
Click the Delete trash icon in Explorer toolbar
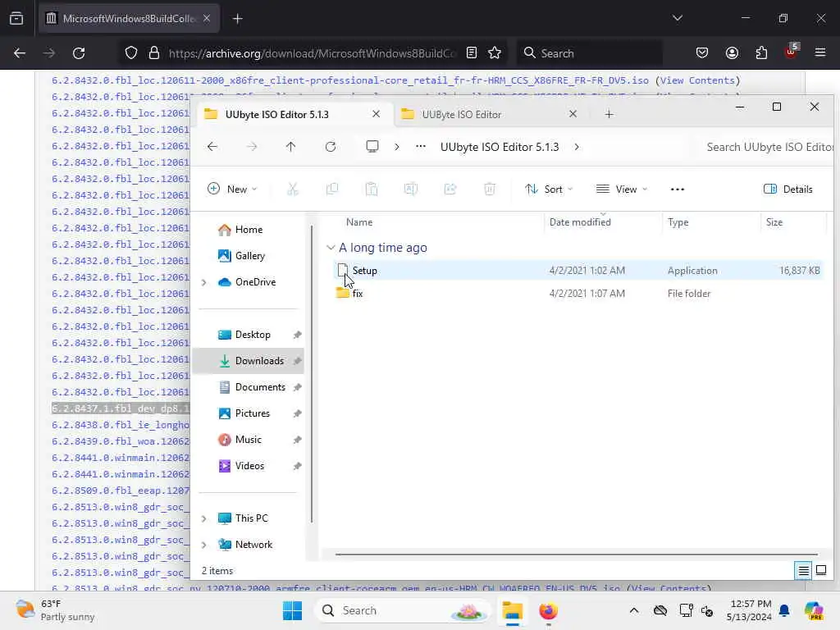[x=490, y=189]
